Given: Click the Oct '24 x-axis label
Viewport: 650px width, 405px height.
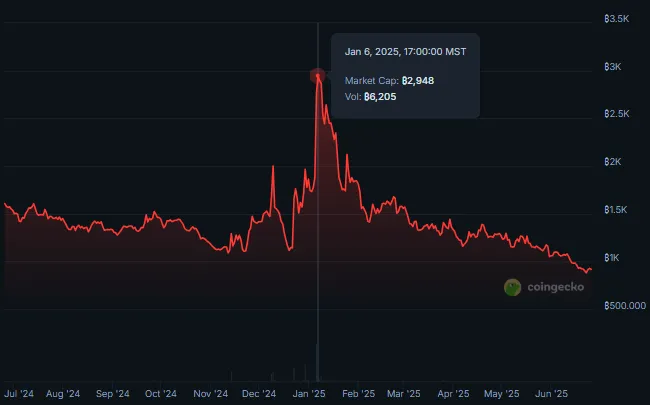Looking at the screenshot, I should 161,393.
